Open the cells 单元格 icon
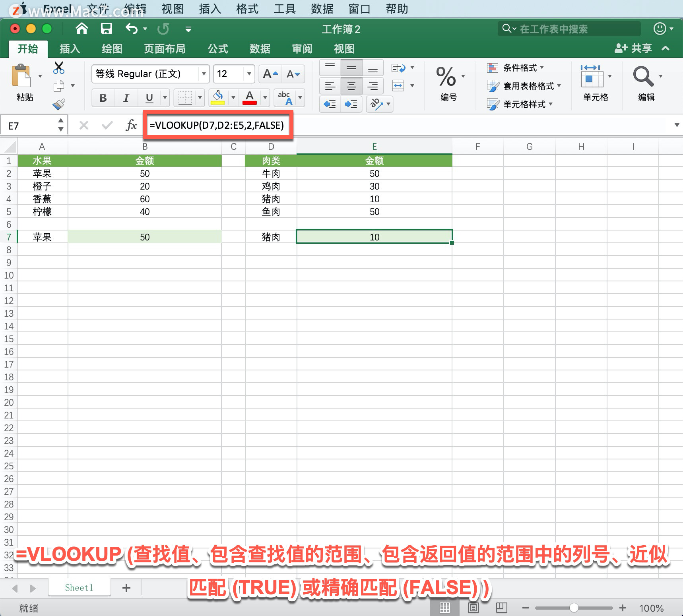Viewport: 683px width, 616px height. 592,76
